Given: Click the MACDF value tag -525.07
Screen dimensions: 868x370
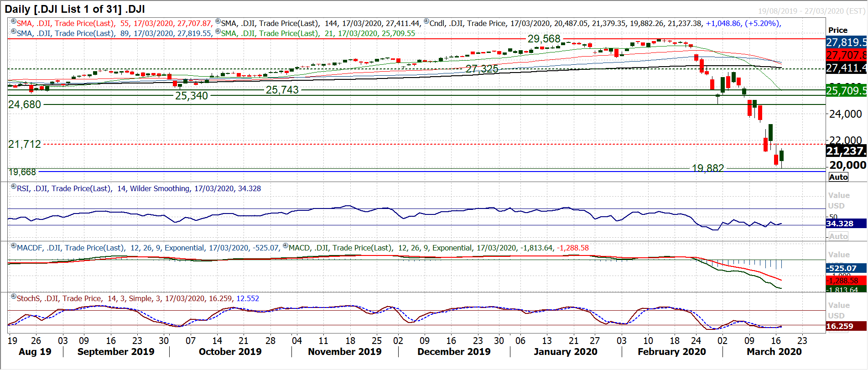Looking at the screenshot, I should pyautogui.click(x=846, y=268).
